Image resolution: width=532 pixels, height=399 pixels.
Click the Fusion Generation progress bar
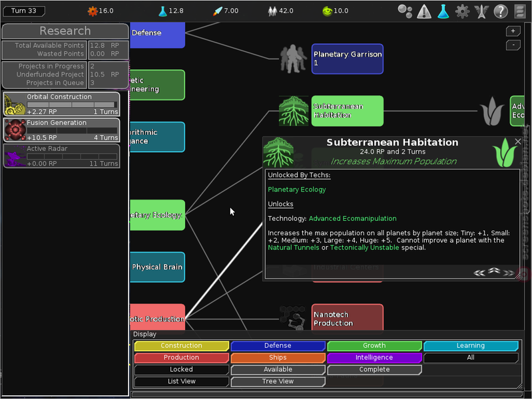72,130
